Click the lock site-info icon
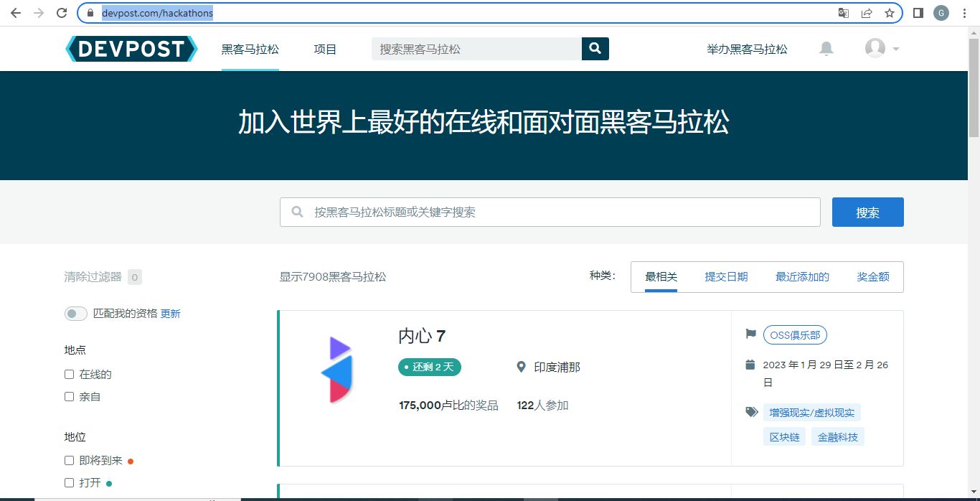Image resolution: width=980 pixels, height=501 pixels. point(90,13)
